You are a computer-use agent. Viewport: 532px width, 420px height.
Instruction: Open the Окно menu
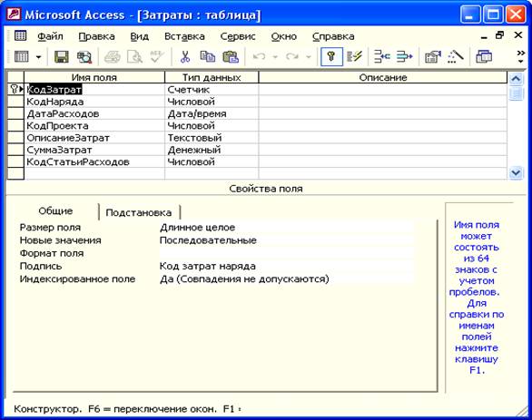(x=284, y=36)
